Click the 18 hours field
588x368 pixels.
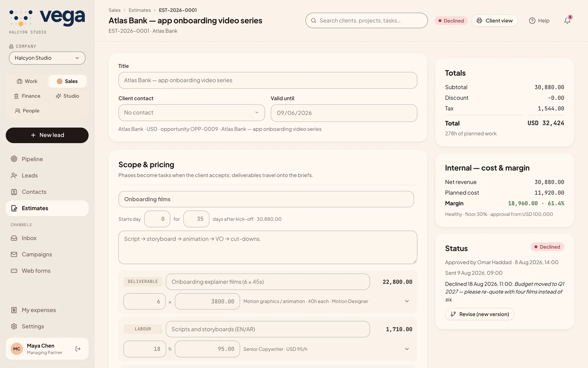pos(144,349)
